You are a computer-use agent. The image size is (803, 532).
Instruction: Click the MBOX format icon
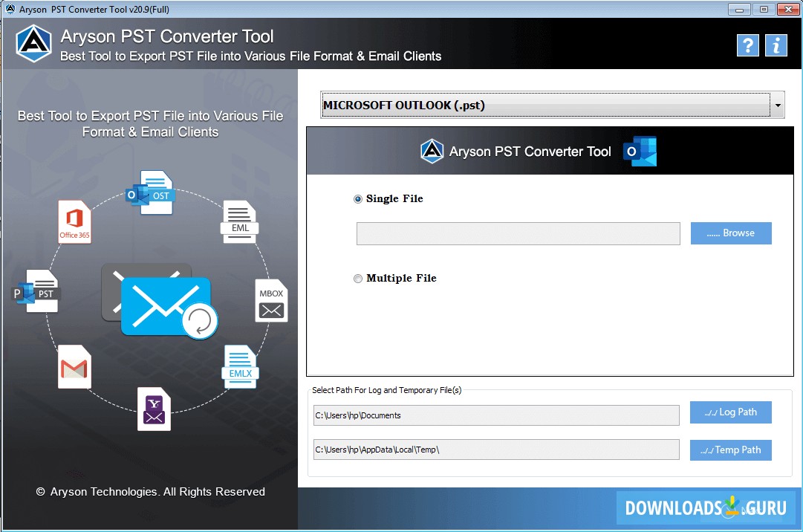[x=270, y=302]
